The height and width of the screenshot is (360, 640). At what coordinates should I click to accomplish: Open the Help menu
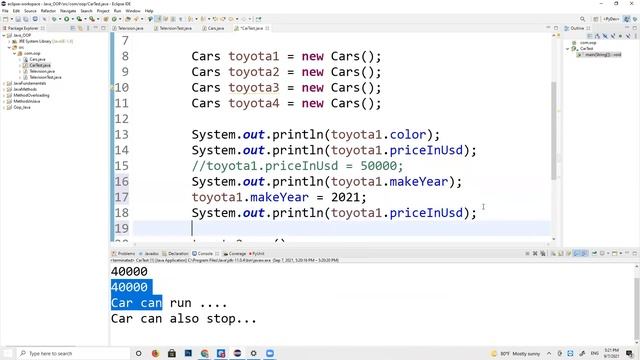tap(149, 11)
